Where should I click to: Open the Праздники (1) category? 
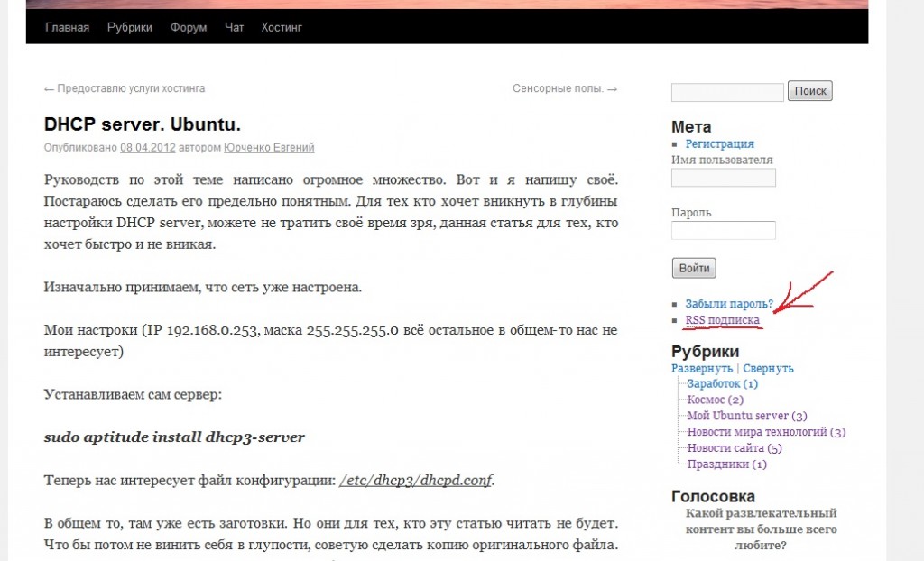pos(727,464)
